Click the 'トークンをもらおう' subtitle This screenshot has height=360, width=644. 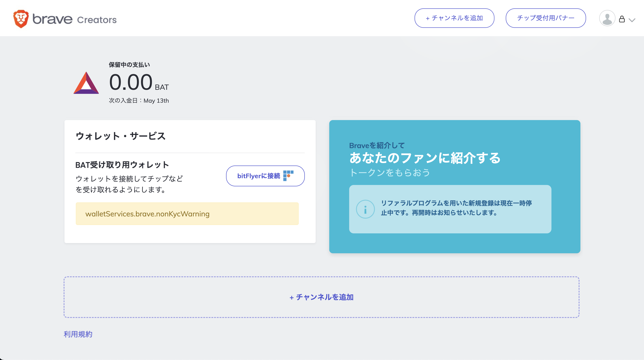pos(390,172)
